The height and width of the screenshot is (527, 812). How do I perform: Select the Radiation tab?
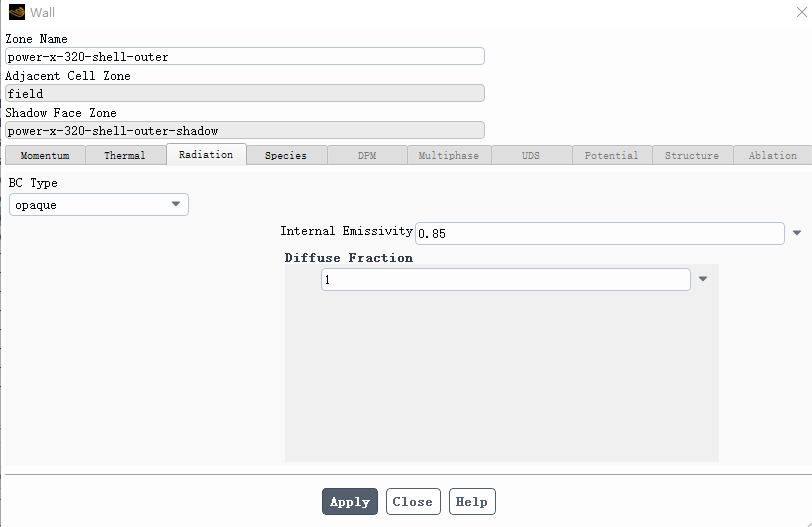coord(206,155)
